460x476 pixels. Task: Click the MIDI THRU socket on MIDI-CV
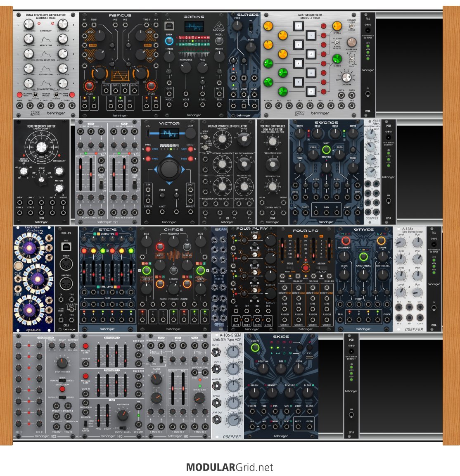[x=66, y=284]
